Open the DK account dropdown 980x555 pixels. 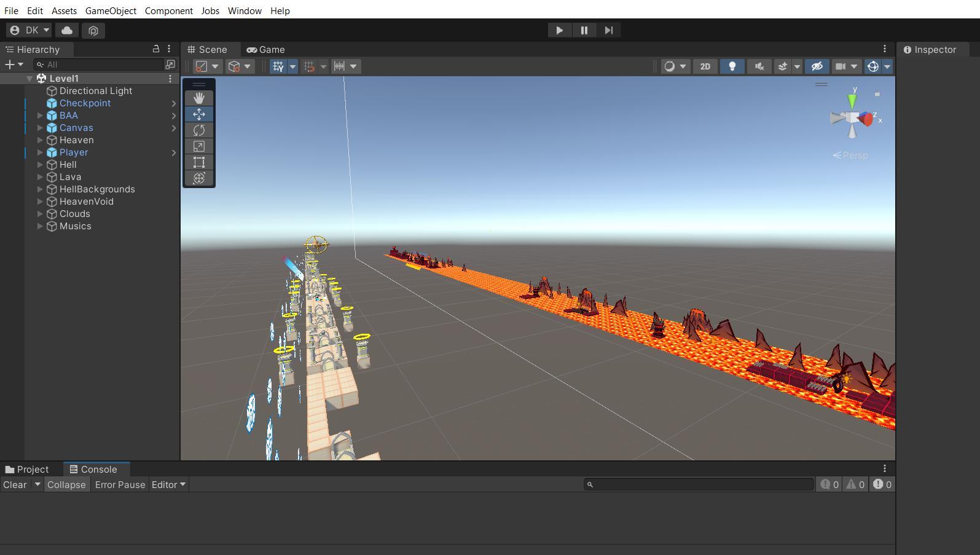tap(29, 30)
